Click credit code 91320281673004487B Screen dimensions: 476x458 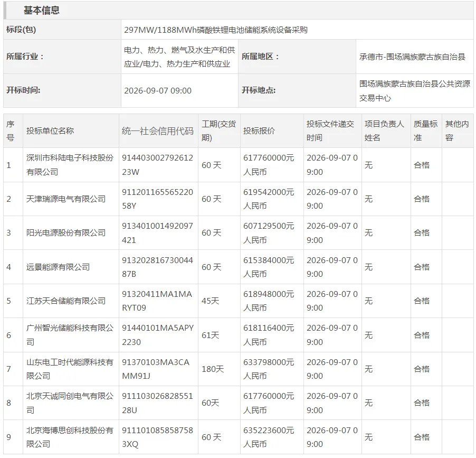[x=158, y=267]
